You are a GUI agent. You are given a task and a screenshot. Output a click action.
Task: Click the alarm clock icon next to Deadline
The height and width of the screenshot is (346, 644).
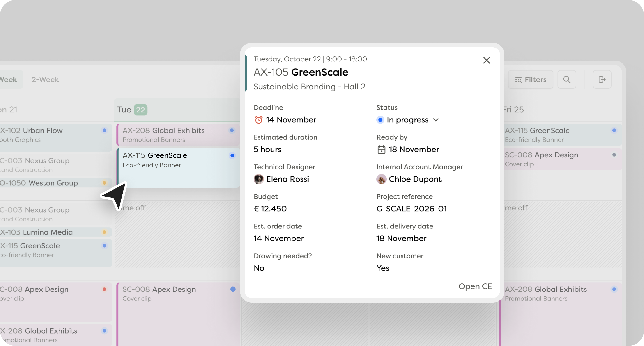[x=259, y=120]
